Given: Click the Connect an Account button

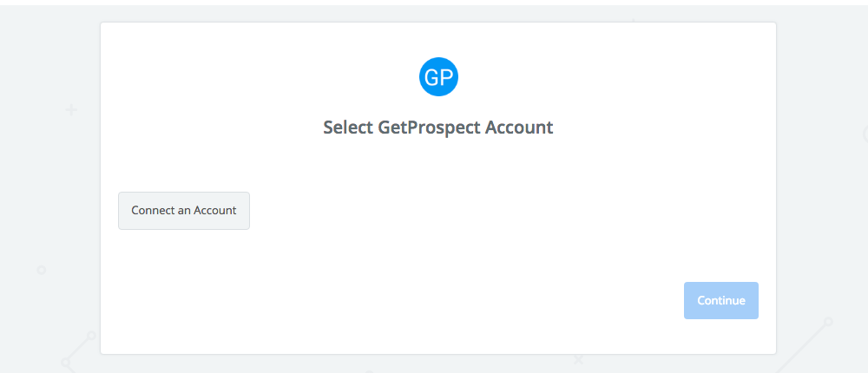Looking at the screenshot, I should 184,210.
